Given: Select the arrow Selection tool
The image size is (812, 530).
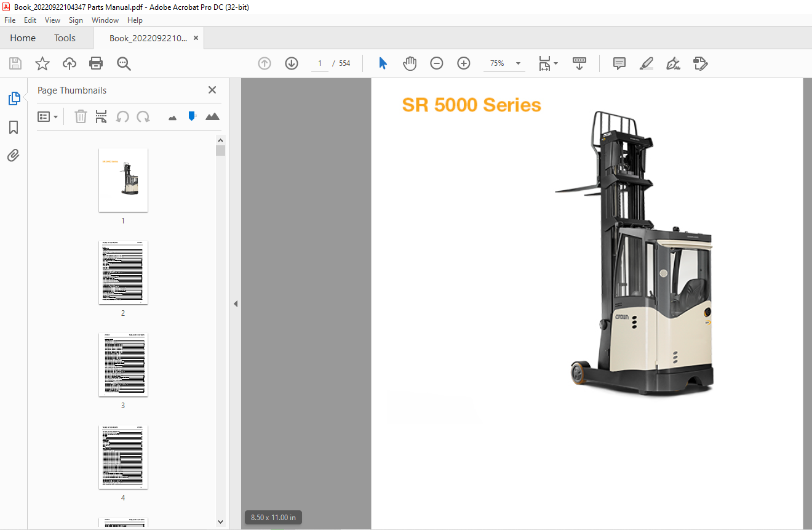Looking at the screenshot, I should 383,63.
